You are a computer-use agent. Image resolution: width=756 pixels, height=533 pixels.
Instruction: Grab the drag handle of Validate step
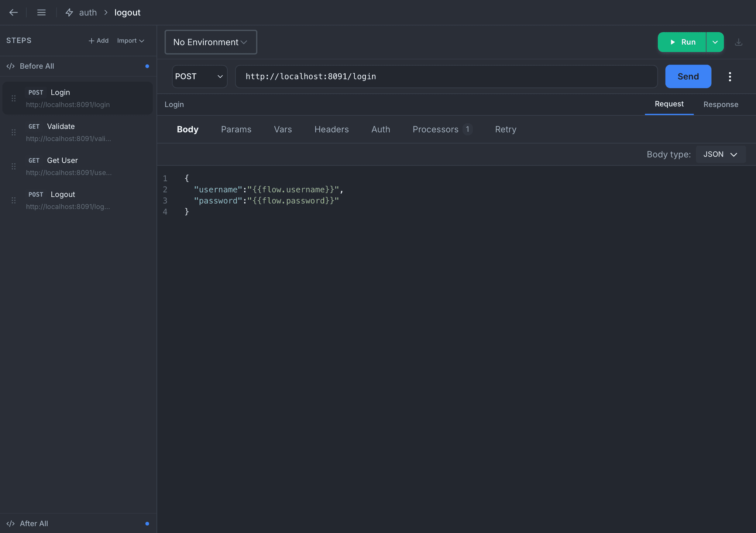tap(14, 132)
